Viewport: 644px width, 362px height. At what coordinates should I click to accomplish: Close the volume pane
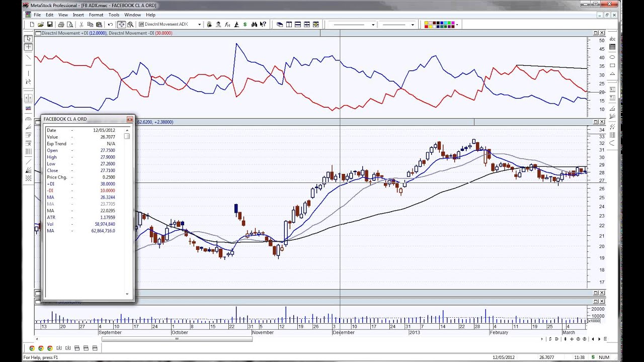[602, 301]
